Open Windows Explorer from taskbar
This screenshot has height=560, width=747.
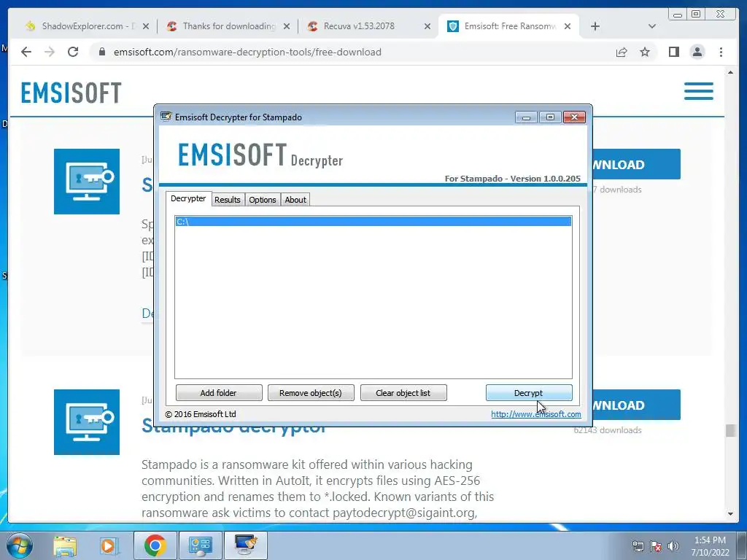(x=65, y=545)
